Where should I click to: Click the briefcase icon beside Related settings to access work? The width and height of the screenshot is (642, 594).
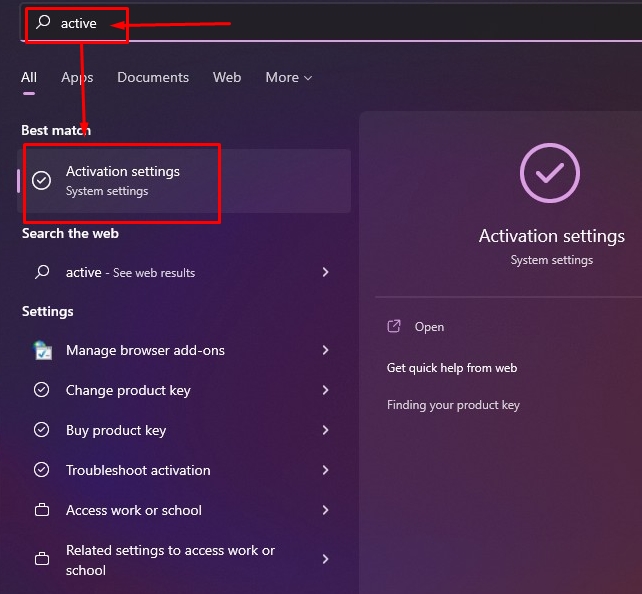coord(42,559)
